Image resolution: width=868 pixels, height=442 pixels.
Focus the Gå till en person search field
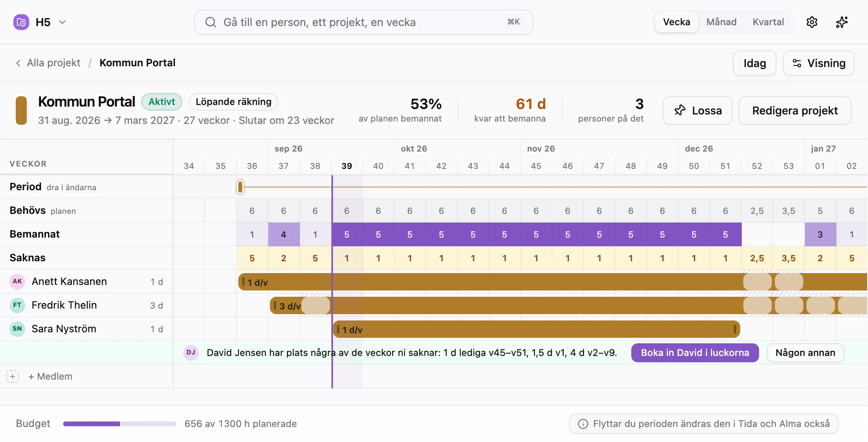[363, 22]
